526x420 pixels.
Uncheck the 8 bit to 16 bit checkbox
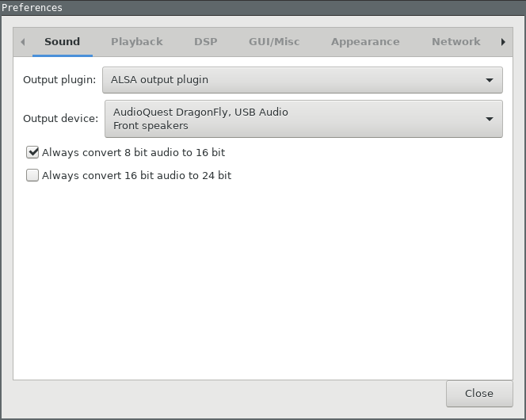click(x=32, y=152)
